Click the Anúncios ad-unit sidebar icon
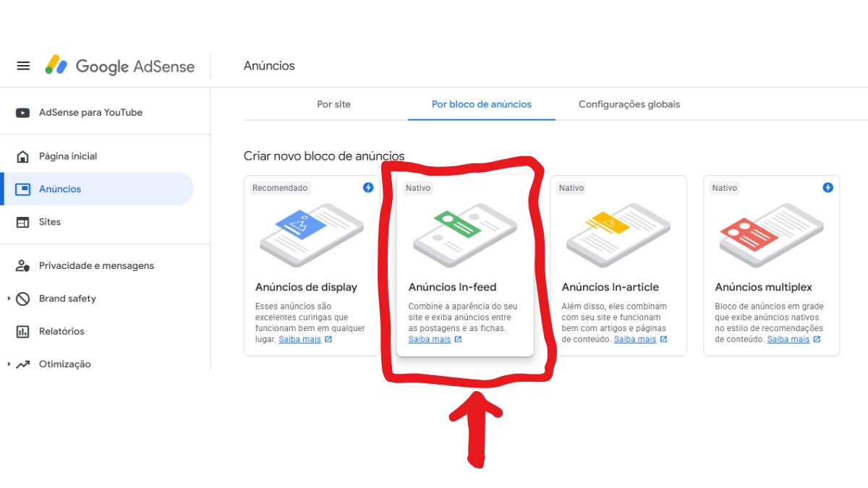This screenshot has height=488, width=868. click(x=23, y=189)
